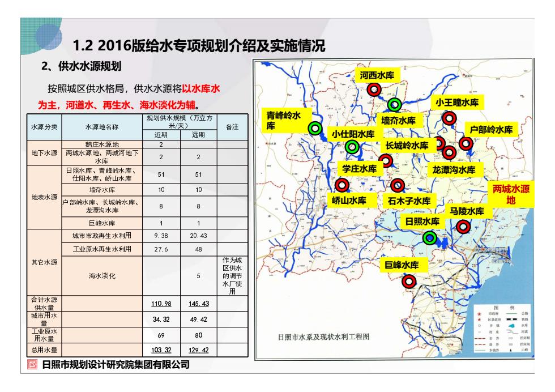The height and width of the screenshot is (392, 555).
Task: Select the blue-centered marker below the 日照水库 label
Action: point(430,238)
